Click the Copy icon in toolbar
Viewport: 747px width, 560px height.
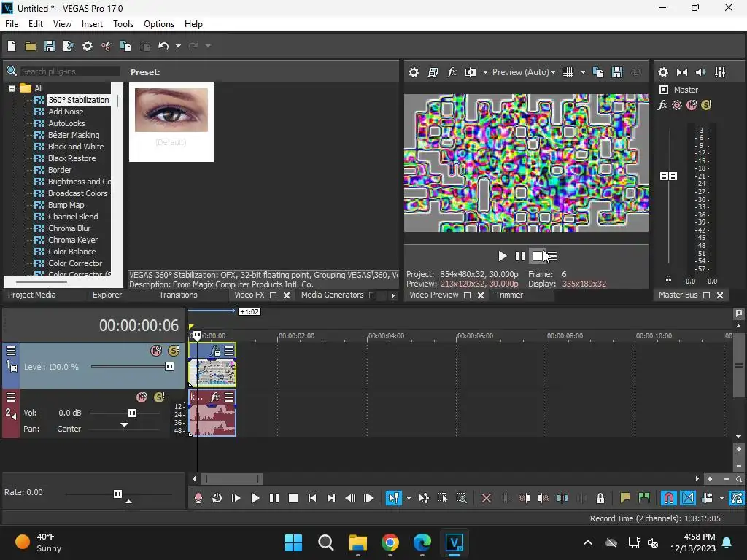tap(125, 46)
